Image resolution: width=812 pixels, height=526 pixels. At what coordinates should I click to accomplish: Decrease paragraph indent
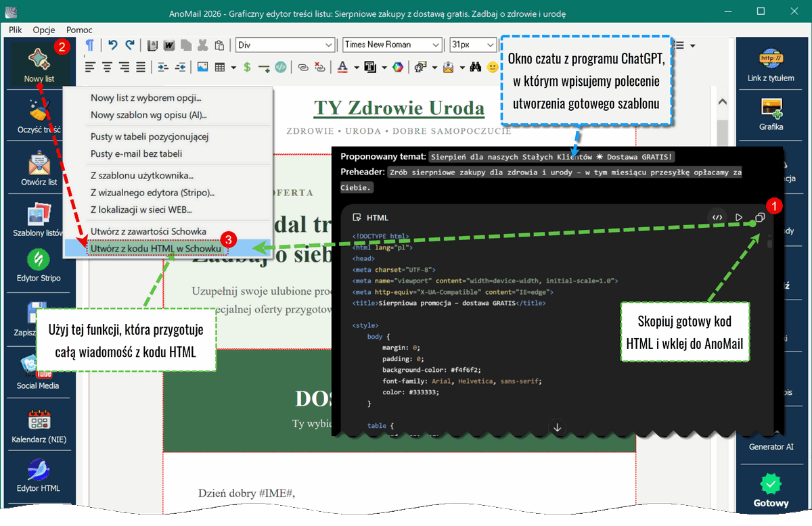pos(180,67)
